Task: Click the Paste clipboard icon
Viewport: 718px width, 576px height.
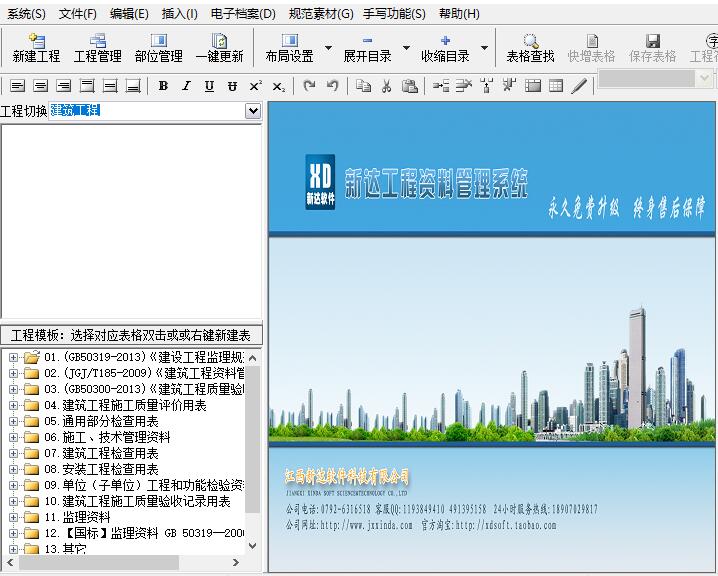Action: point(409,86)
